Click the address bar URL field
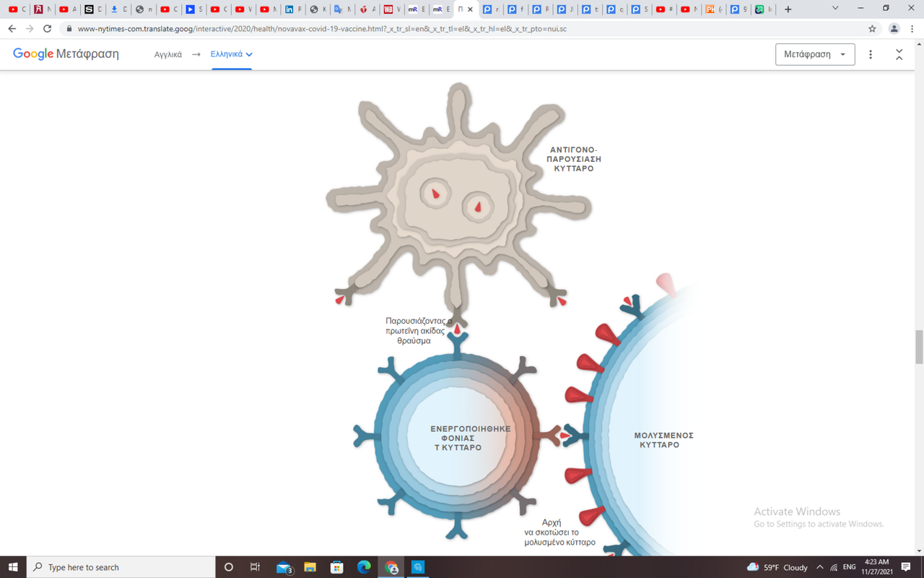This screenshot has width=924, height=578. (x=462, y=29)
